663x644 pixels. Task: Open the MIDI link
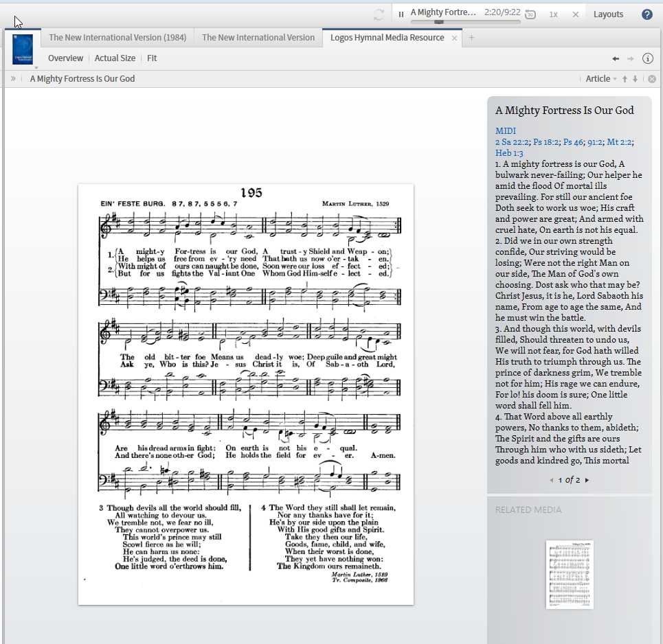tap(506, 131)
